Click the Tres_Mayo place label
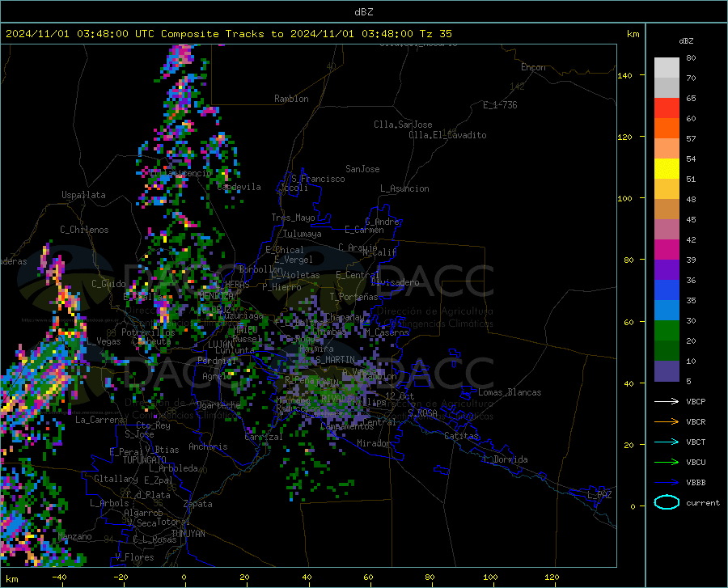Screen dimensions: 728x588 coord(293,218)
